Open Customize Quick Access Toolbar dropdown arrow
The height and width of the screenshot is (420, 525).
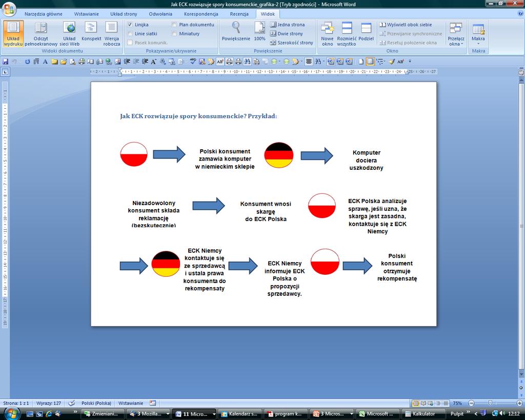click(x=410, y=62)
